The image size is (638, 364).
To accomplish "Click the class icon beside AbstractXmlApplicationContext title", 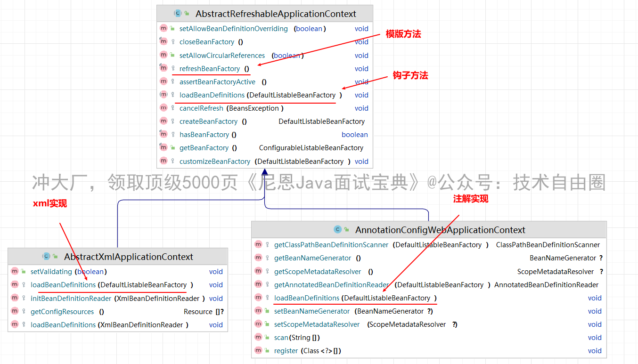I will click(46, 257).
